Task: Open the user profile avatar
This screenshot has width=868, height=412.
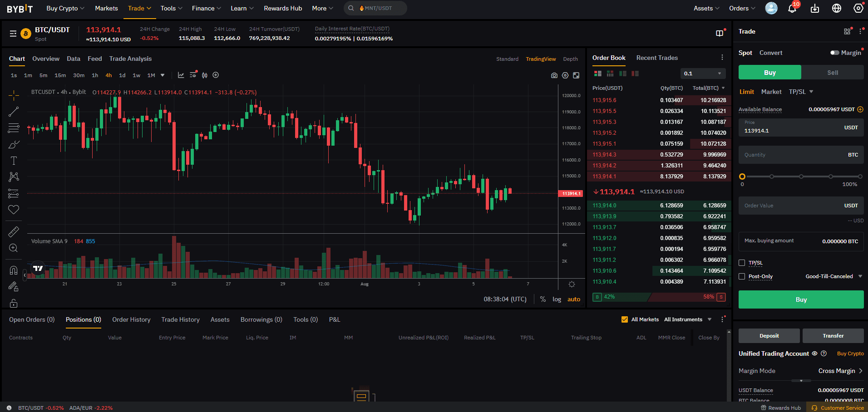Action: [x=771, y=8]
